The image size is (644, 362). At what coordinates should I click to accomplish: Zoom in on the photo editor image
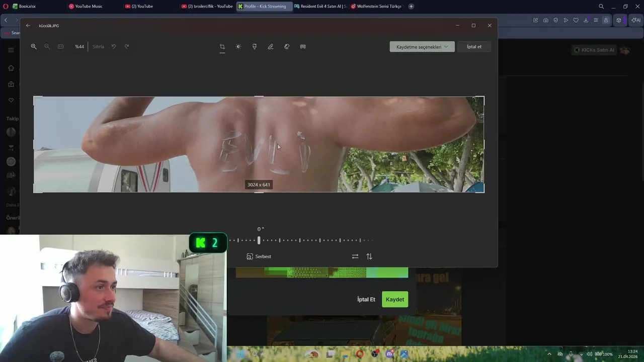(34, 46)
